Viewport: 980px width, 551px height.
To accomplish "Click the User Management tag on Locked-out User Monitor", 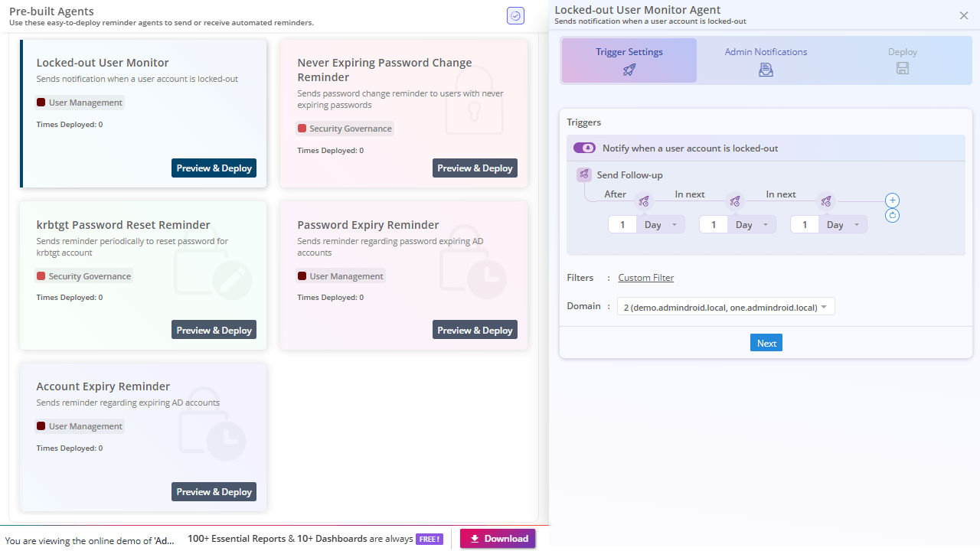I will (x=80, y=103).
